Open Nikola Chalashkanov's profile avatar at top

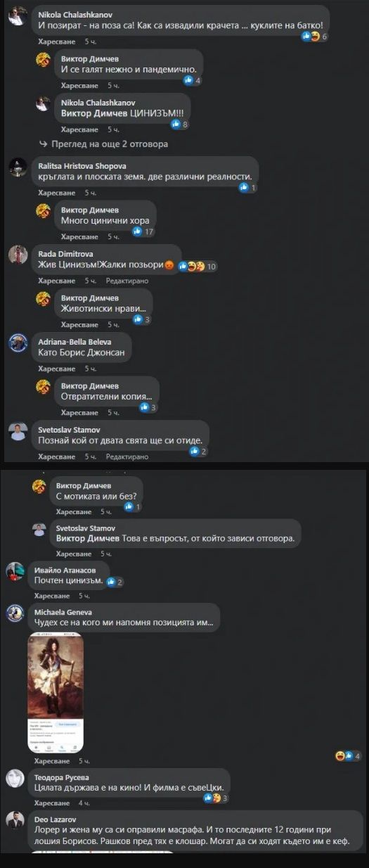(x=18, y=19)
